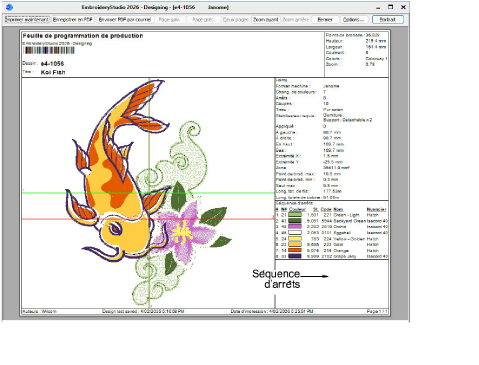479x365 pixels.
Task: Click the light green color swatch in row 1
Action: point(295,215)
